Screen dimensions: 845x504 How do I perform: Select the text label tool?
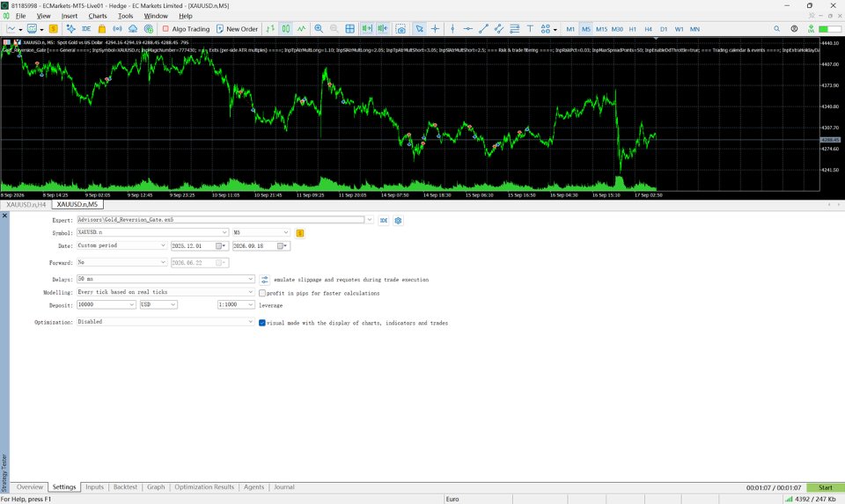click(530, 29)
